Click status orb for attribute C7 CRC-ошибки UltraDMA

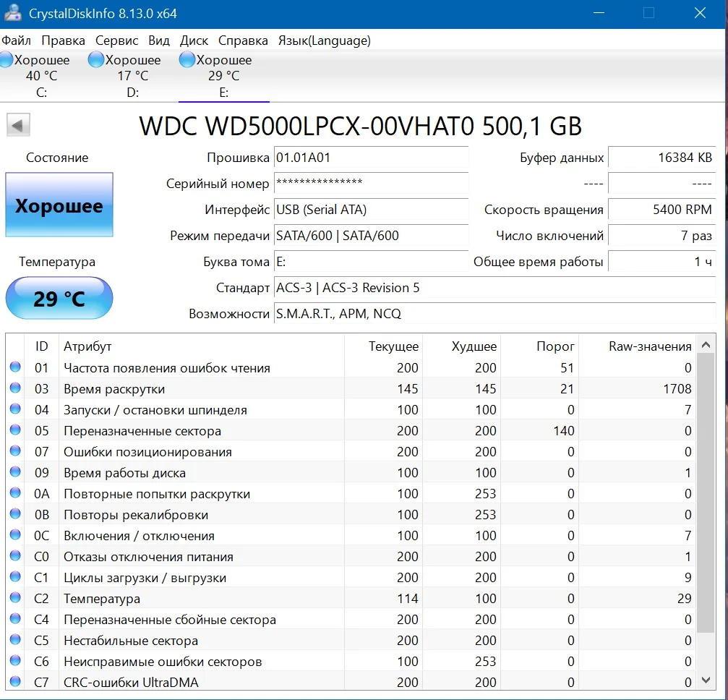15,681
